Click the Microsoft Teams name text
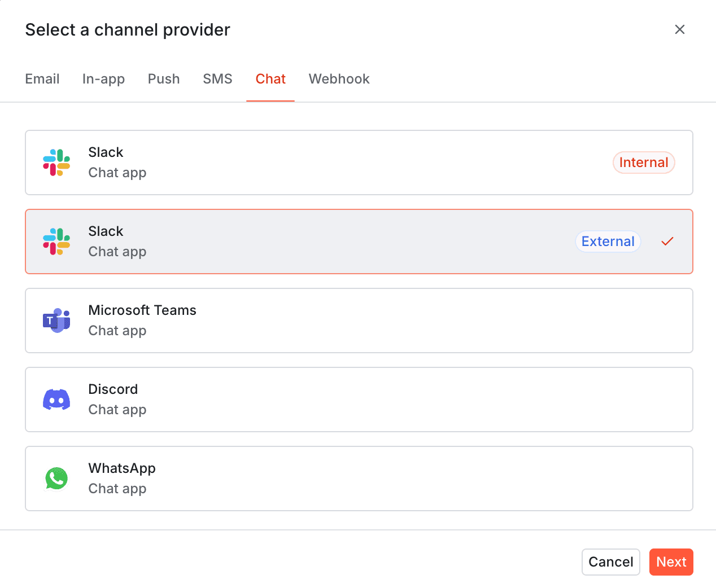The image size is (716, 588). click(142, 310)
